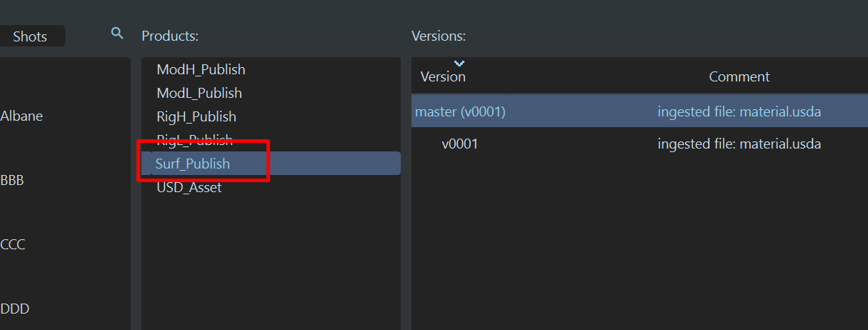868x330 pixels.
Task: Pick the RigL_Publish product entry
Action: 195,139
